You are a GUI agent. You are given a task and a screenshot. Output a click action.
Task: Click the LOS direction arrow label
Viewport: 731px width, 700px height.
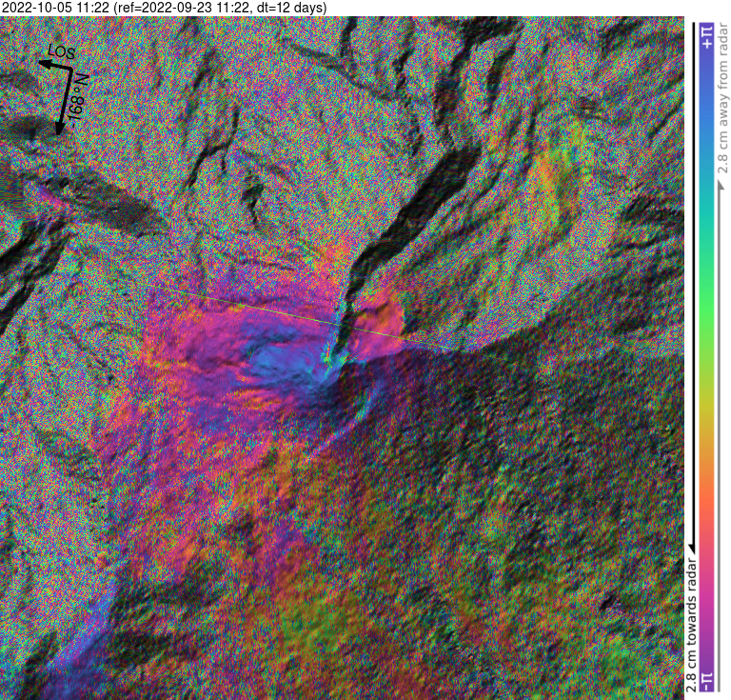tap(62, 51)
